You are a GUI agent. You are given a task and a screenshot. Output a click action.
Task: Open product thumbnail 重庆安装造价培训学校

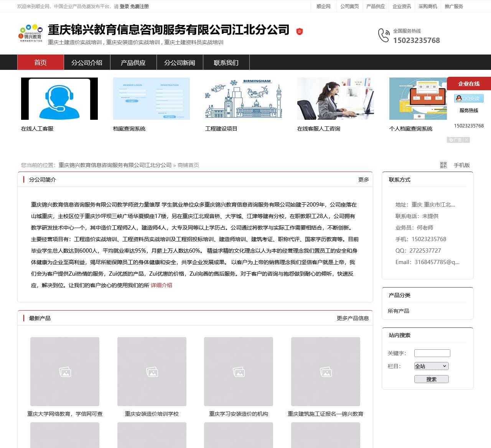pyautogui.click(x=152, y=372)
